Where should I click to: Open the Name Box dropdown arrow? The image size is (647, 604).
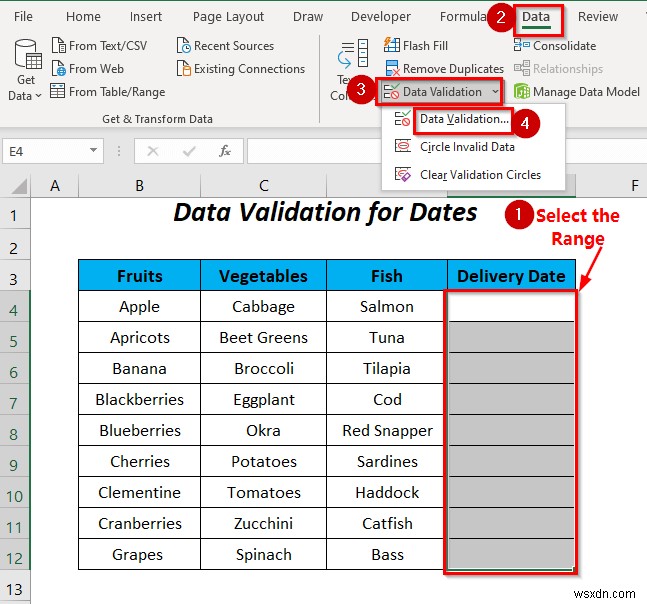94,151
